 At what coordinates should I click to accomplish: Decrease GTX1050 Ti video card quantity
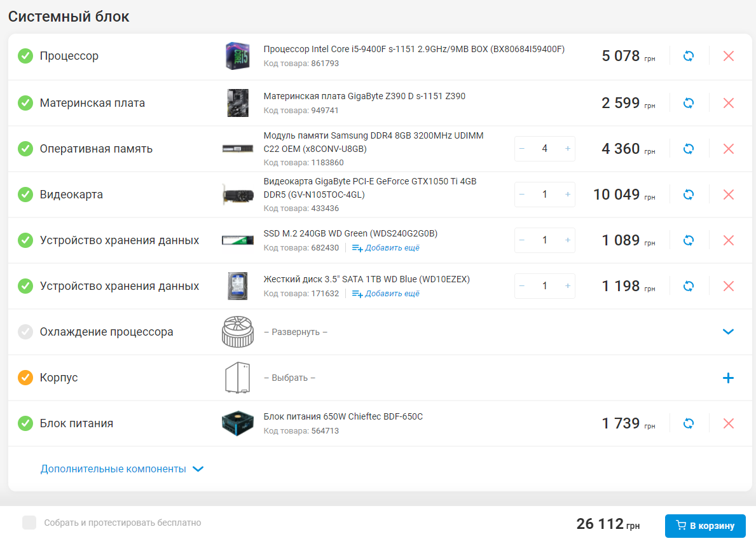(x=521, y=195)
